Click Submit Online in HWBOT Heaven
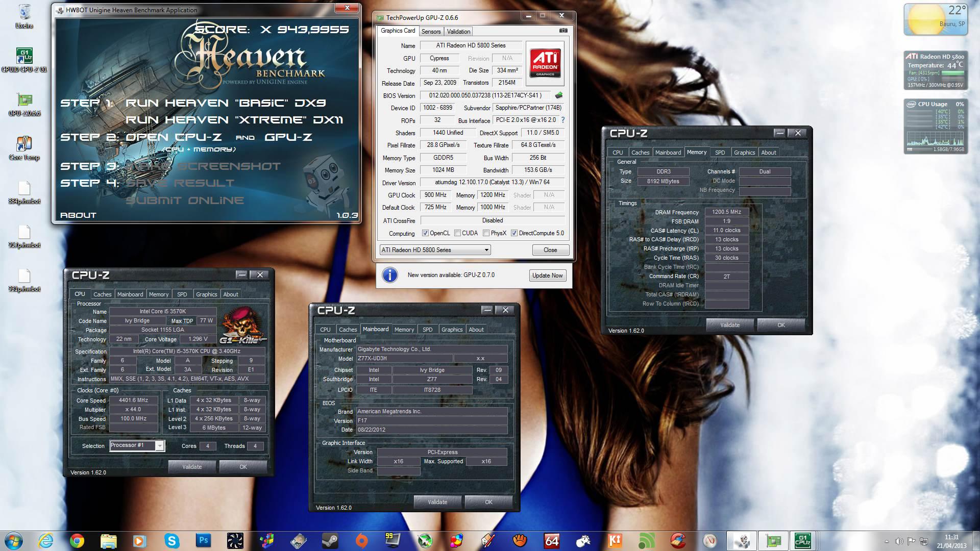Screen dimensions: 980x551 point(185,201)
